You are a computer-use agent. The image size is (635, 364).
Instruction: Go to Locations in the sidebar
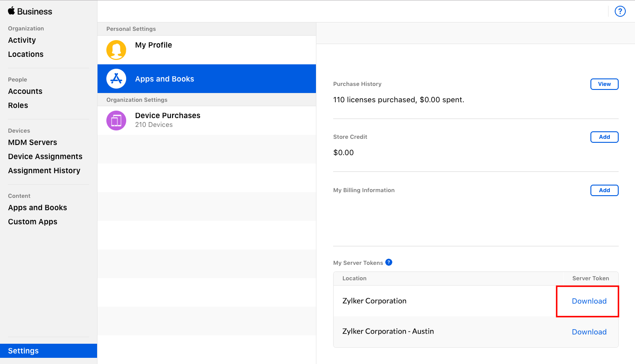[x=26, y=54]
